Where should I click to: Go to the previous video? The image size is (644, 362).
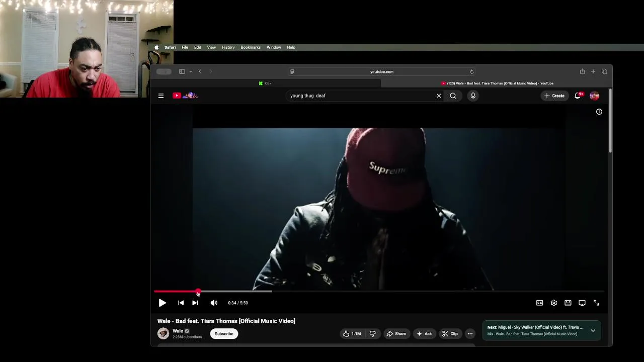pyautogui.click(x=181, y=303)
